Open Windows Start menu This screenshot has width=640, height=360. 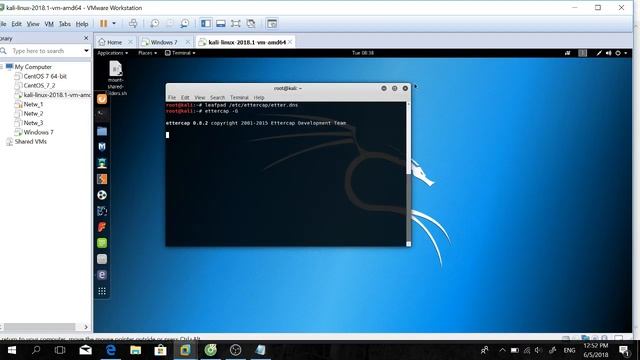pyautogui.click(x=12, y=350)
